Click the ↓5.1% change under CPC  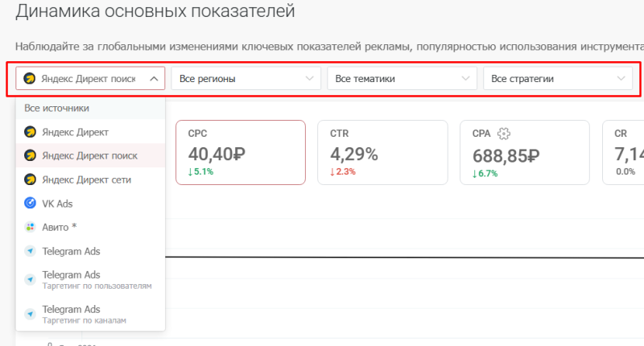point(200,171)
